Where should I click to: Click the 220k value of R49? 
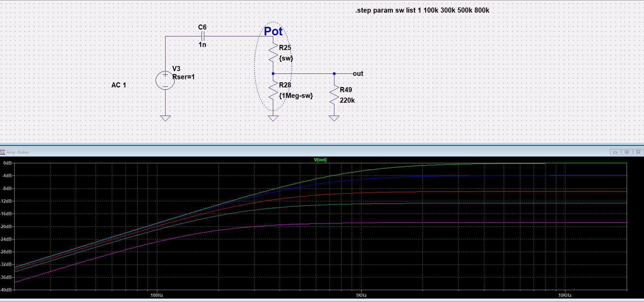tap(347, 100)
